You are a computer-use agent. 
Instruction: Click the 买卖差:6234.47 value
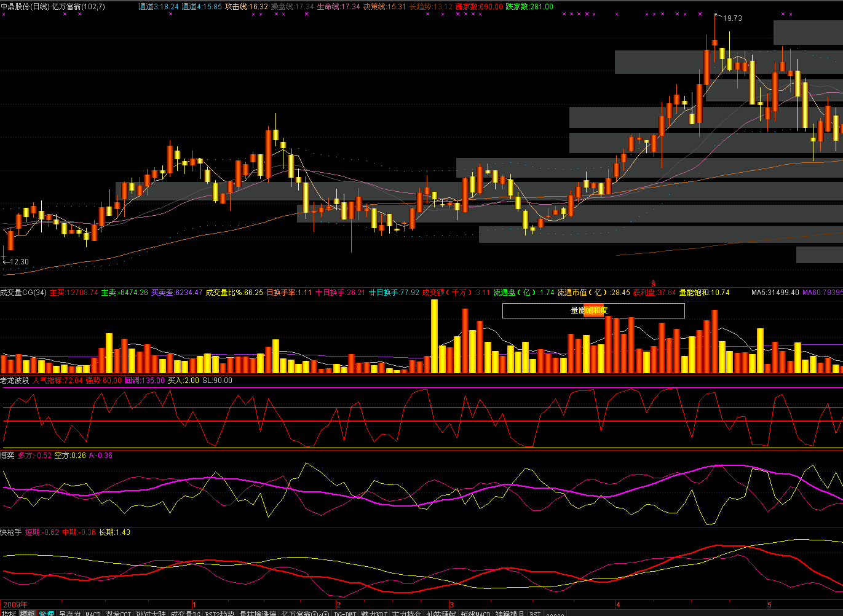[176, 293]
